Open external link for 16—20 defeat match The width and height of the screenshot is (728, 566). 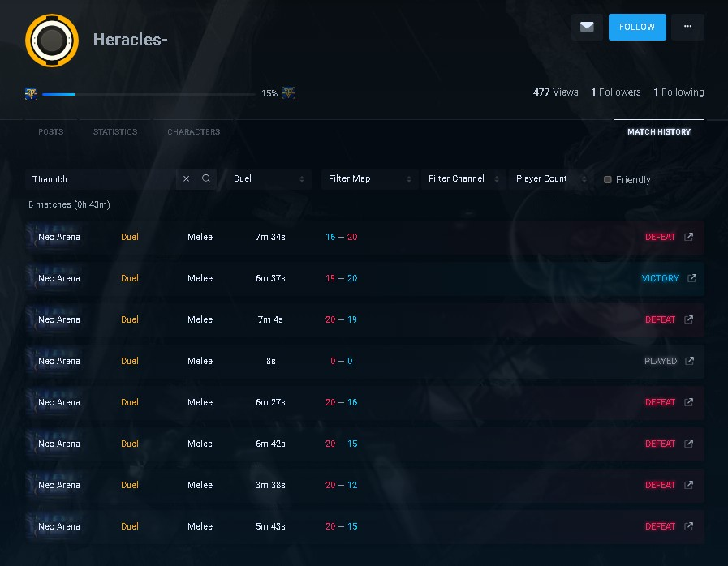689,237
